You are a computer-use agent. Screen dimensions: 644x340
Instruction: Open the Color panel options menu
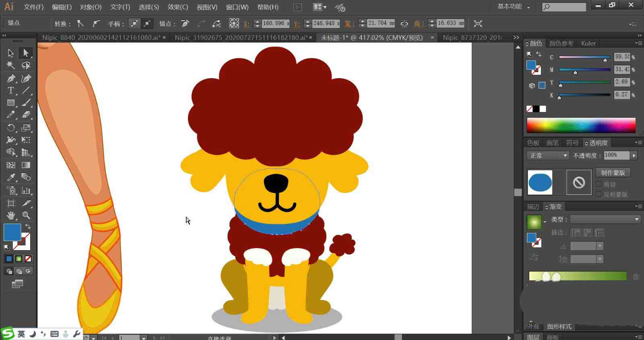[638, 43]
